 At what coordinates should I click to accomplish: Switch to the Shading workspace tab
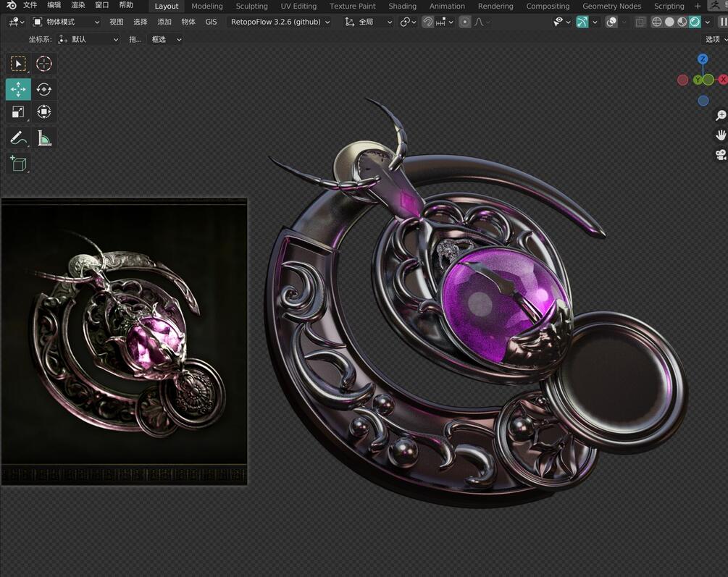pos(402,6)
